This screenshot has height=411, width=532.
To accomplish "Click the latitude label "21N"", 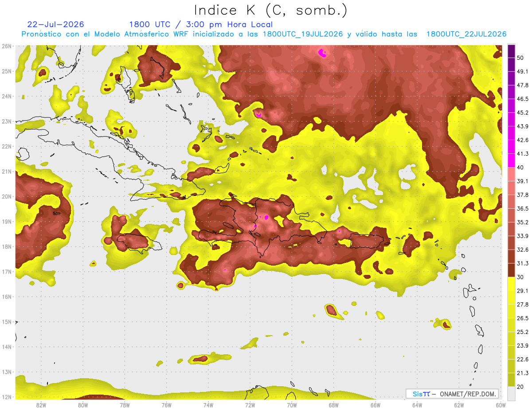I will 7,172.
